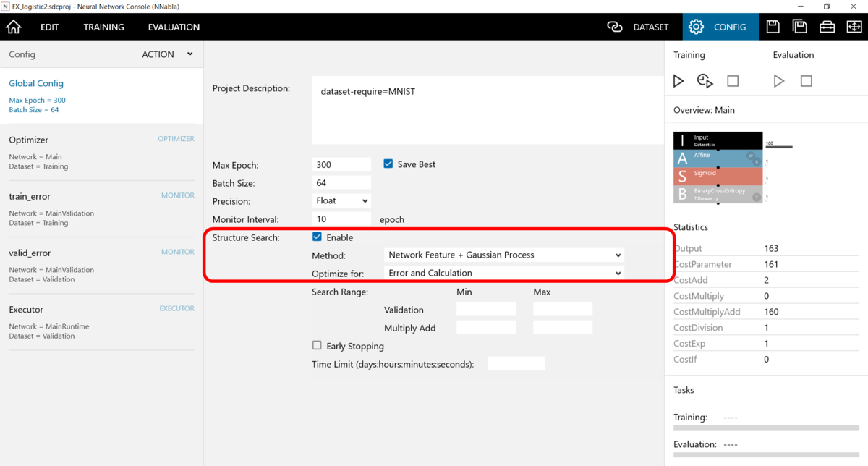Click the CostIf statistic label
The height and width of the screenshot is (466, 868).
pyautogui.click(x=686, y=360)
